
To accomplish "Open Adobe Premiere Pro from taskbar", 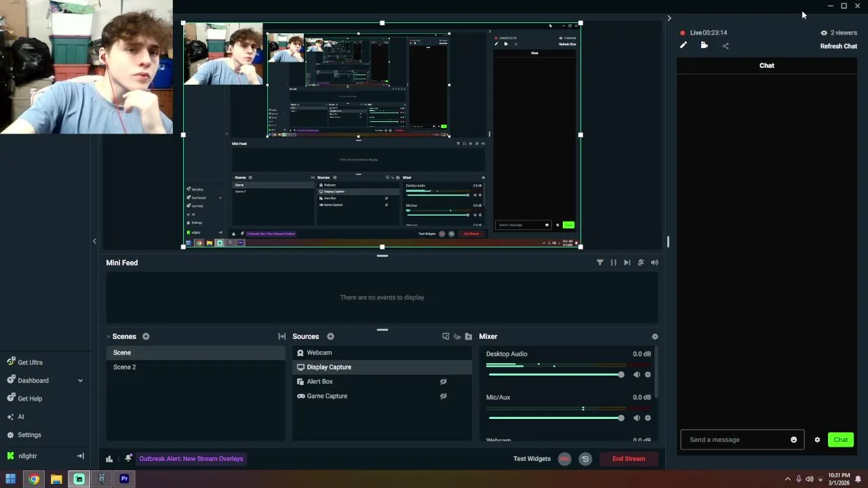I will click(x=124, y=479).
